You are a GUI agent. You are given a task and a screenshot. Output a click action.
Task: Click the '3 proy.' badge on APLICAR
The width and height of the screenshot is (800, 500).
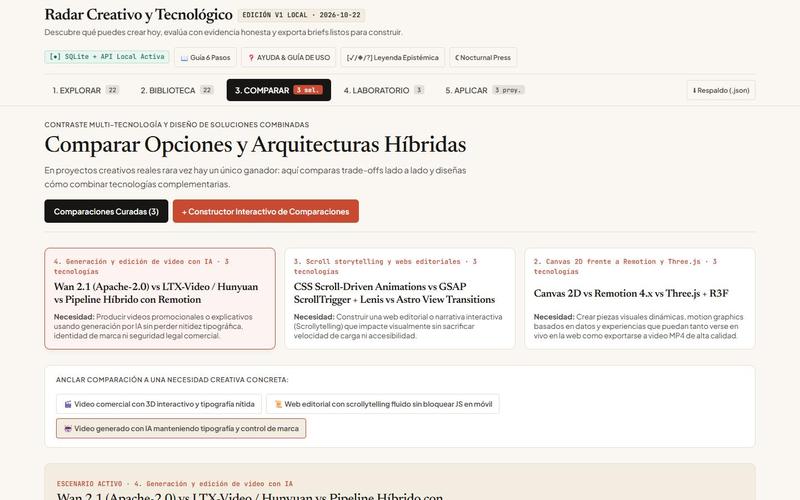[x=508, y=90]
